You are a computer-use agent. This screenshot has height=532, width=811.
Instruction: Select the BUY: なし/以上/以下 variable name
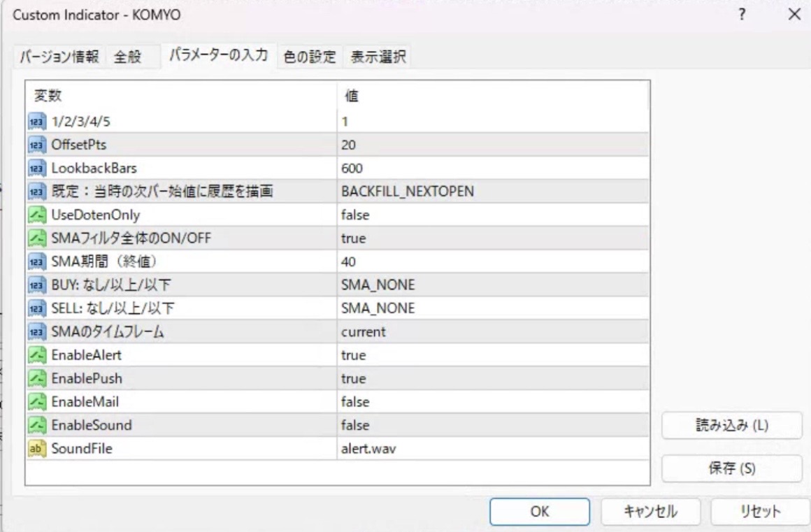click(x=111, y=285)
